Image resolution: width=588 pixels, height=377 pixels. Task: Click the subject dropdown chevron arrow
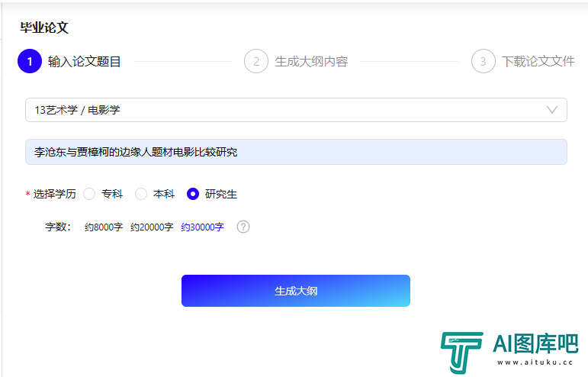pyautogui.click(x=551, y=110)
